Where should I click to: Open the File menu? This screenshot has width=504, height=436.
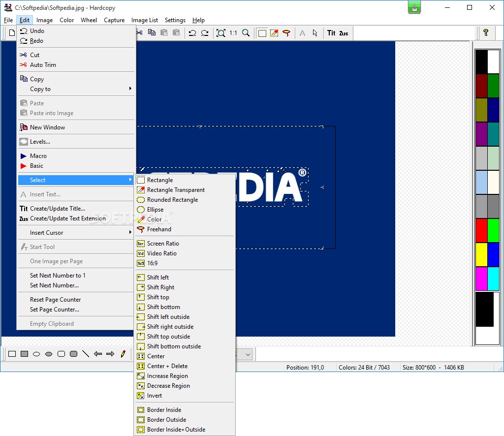(8, 20)
